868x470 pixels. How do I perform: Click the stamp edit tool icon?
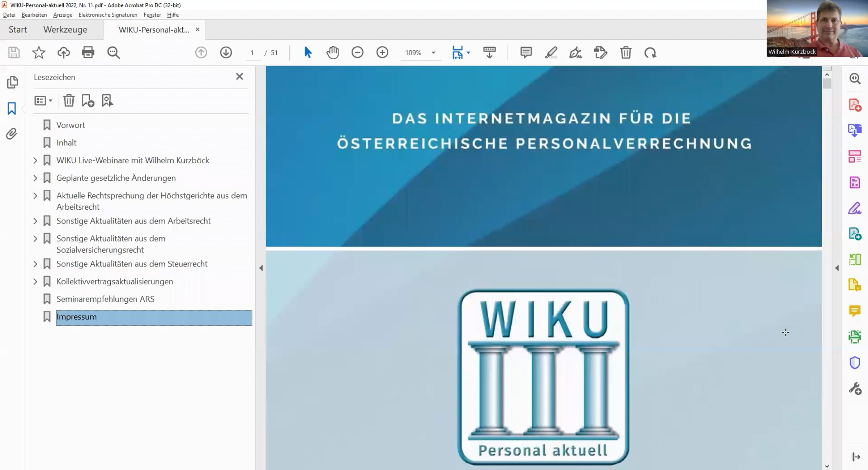[x=601, y=52]
